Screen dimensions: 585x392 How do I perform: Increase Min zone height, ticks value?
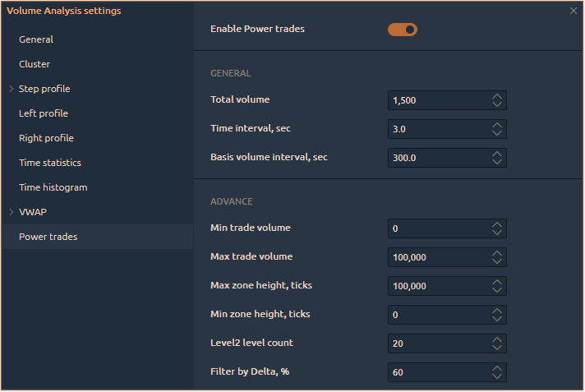click(x=497, y=311)
